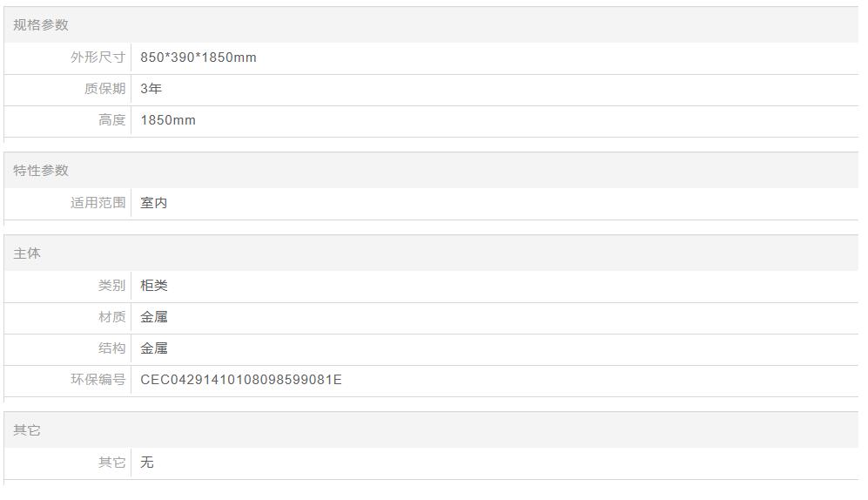868x500 pixels.
Task: Click the 柜类 category value
Action: point(154,286)
